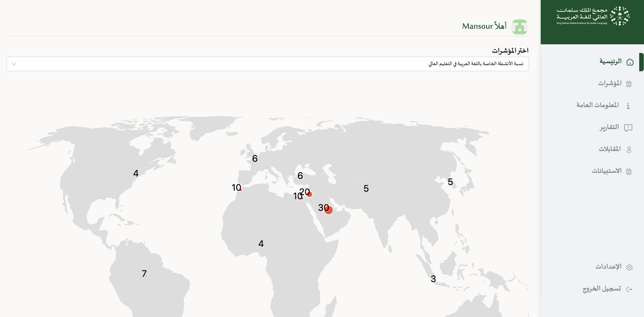The width and height of the screenshot is (644, 317).
Task: Click the King Salman Academy logo
Action: tap(593, 16)
